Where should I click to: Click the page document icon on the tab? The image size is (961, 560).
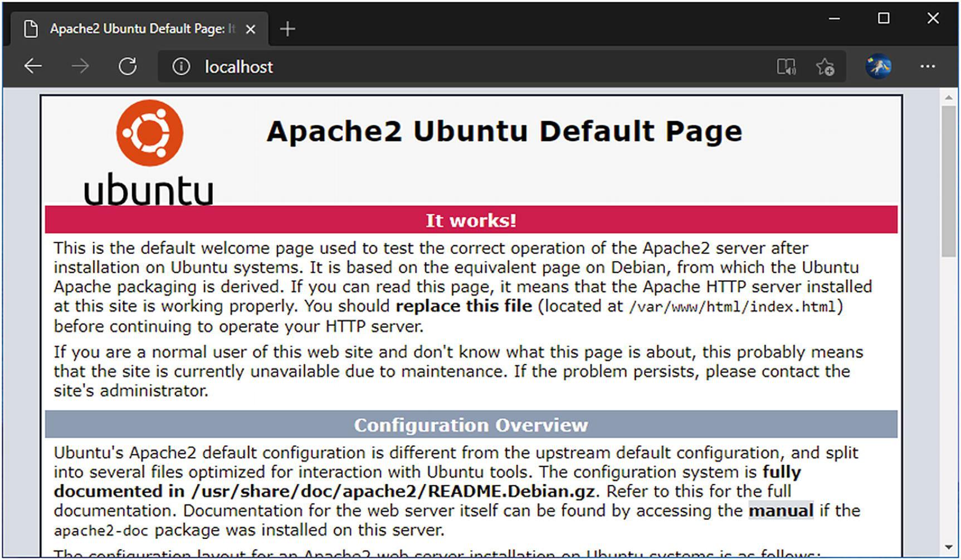point(31,29)
